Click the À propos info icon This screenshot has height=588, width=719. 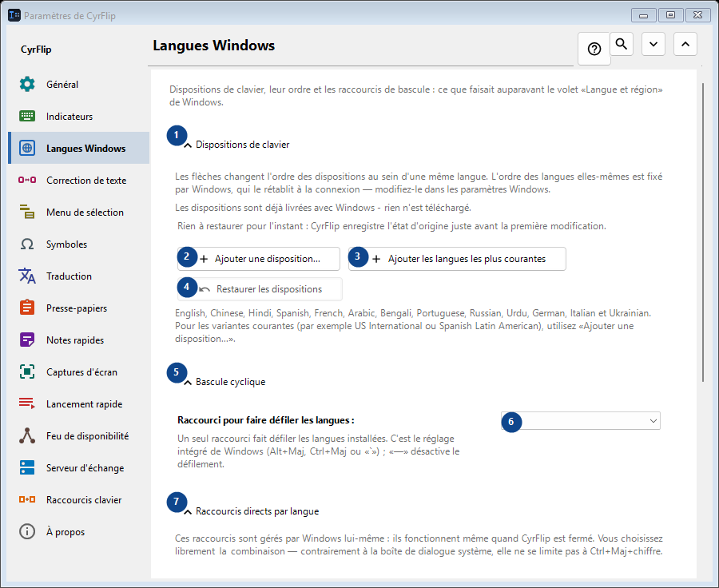click(x=27, y=531)
